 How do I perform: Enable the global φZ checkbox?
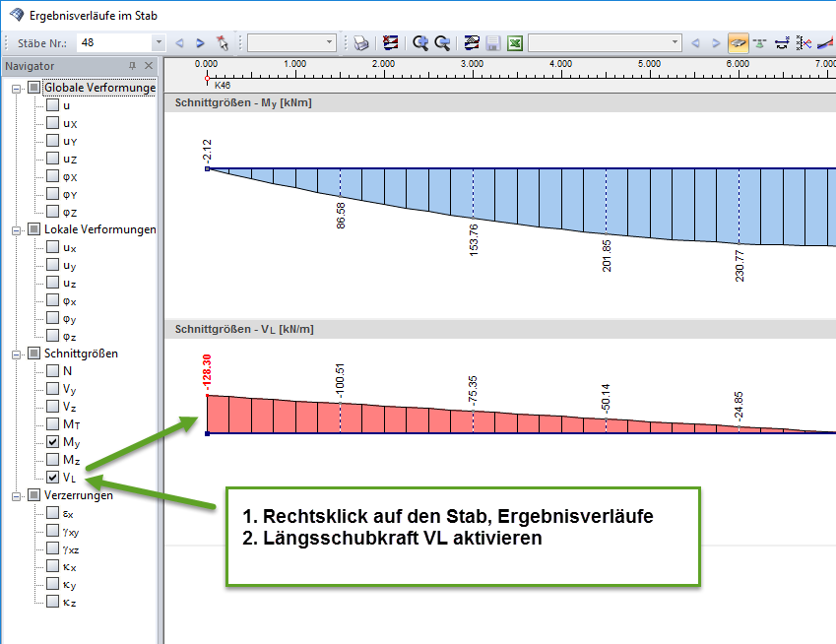pos(52,211)
